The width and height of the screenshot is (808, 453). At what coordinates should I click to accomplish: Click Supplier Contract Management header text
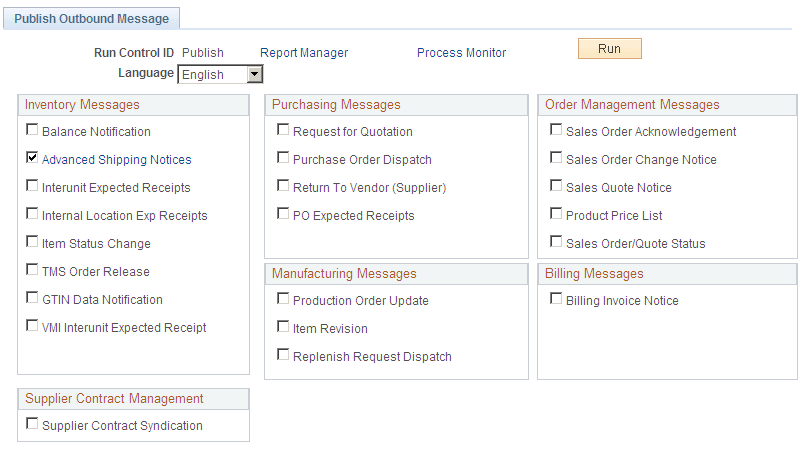tap(114, 399)
